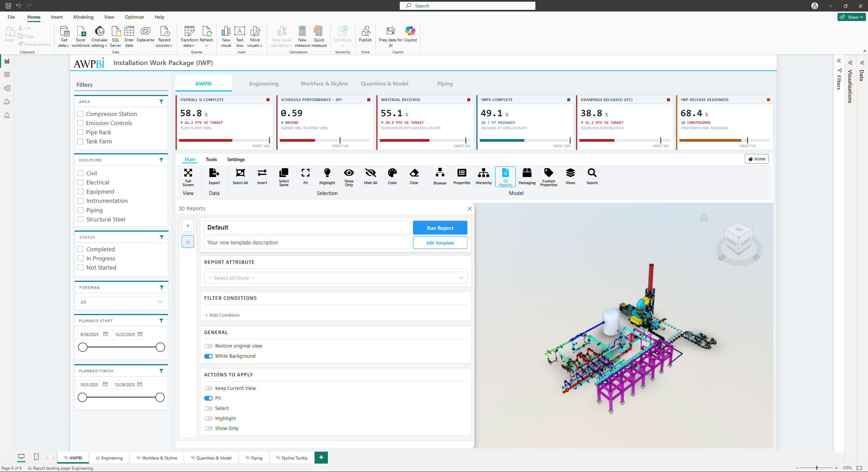Click Add Condition link
The height and width of the screenshot is (472, 868).
click(x=222, y=315)
